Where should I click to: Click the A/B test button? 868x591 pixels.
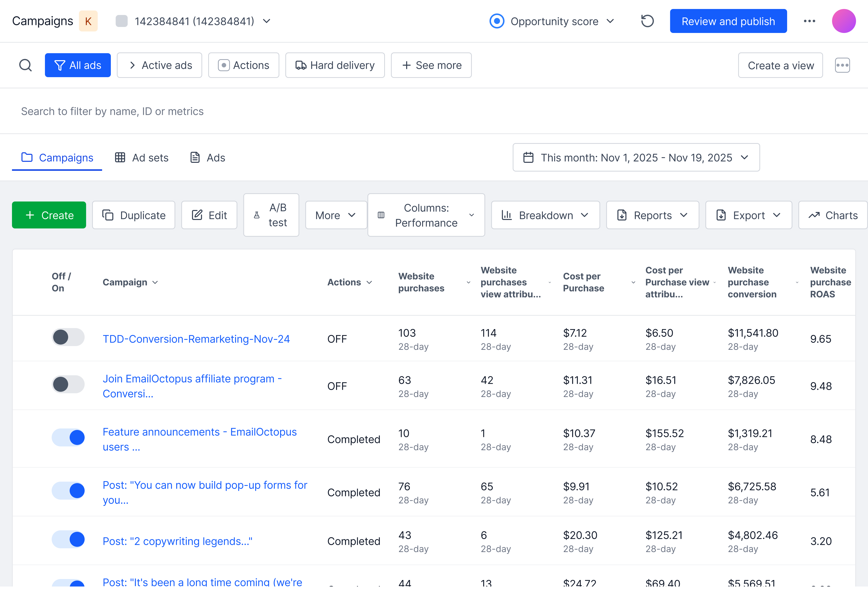click(x=271, y=215)
